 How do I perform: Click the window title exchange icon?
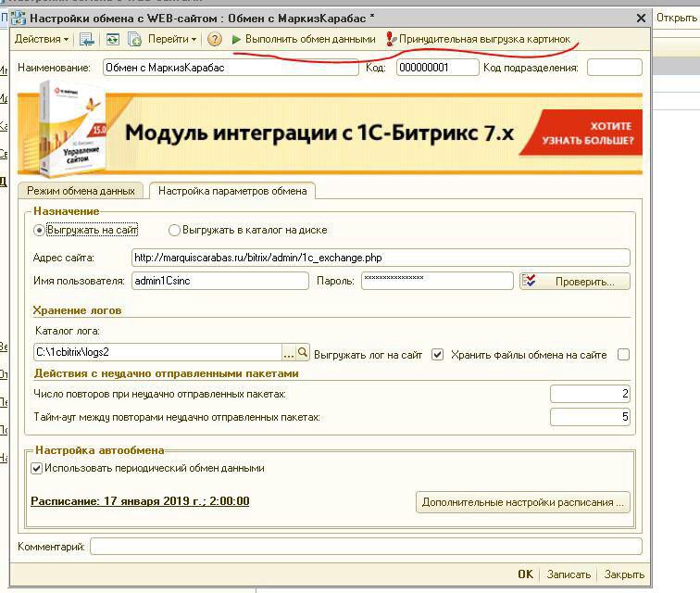tap(19, 19)
